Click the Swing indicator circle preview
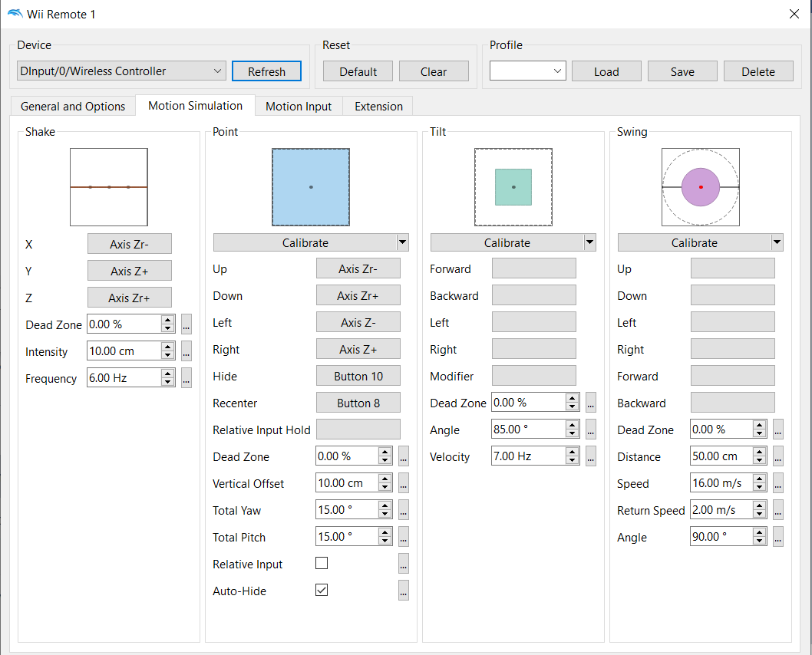The height and width of the screenshot is (655, 812). (x=701, y=187)
